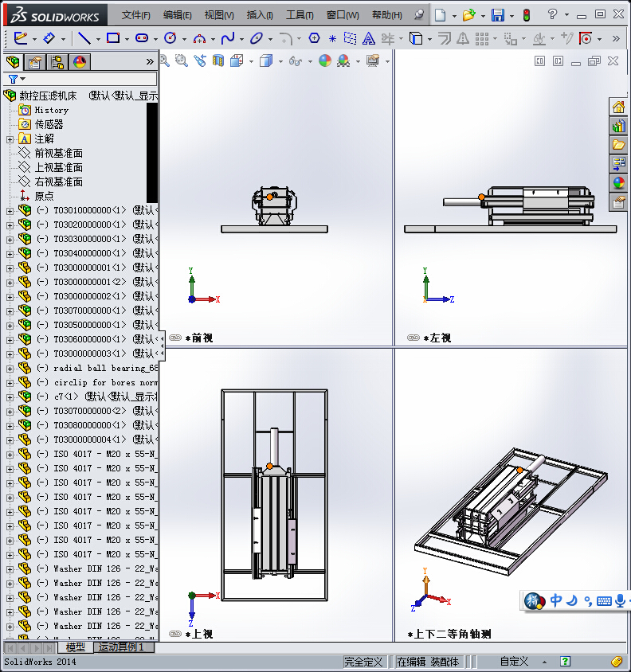
Task: Toggle the *上视 viewport link icon
Action: pos(175,634)
